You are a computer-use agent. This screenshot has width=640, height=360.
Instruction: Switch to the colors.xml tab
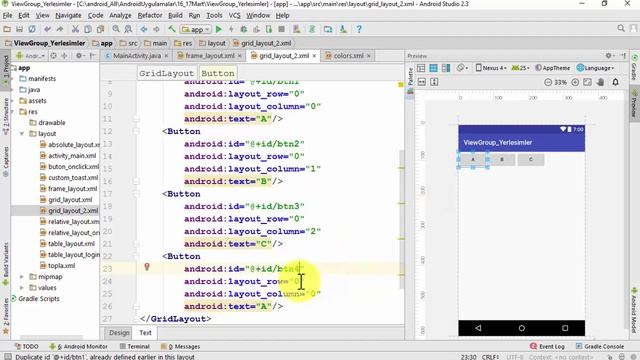[x=348, y=56]
